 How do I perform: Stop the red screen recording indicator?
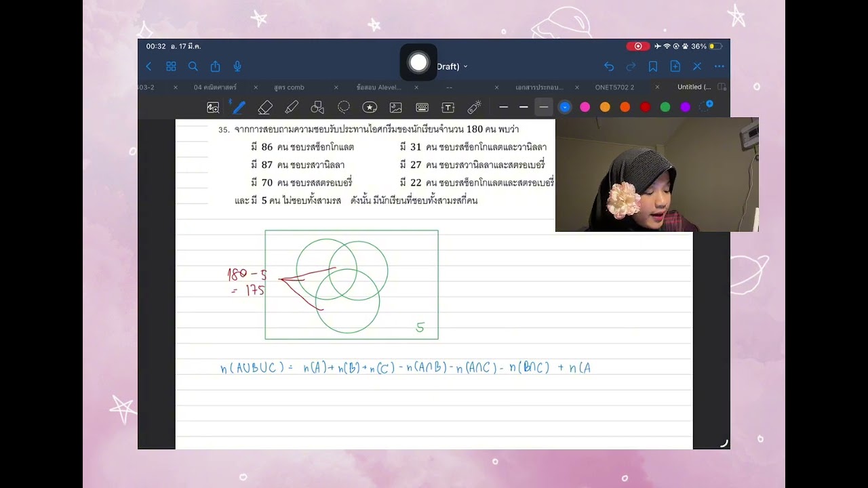(638, 46)
